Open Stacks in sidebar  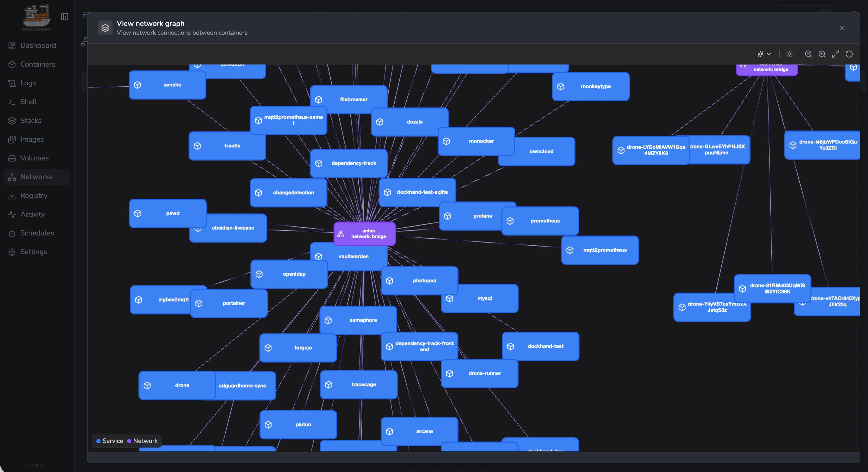pyautogui.click(x=37, y=121)
